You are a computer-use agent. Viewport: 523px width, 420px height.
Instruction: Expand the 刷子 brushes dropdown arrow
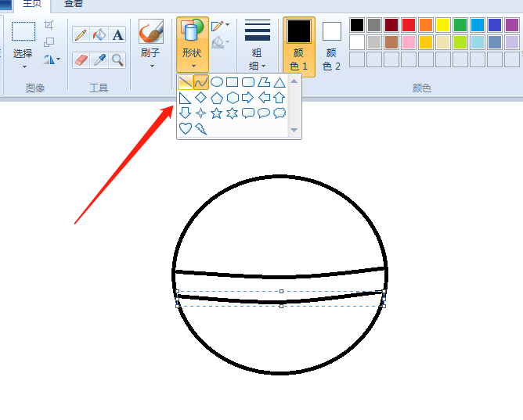152,66
